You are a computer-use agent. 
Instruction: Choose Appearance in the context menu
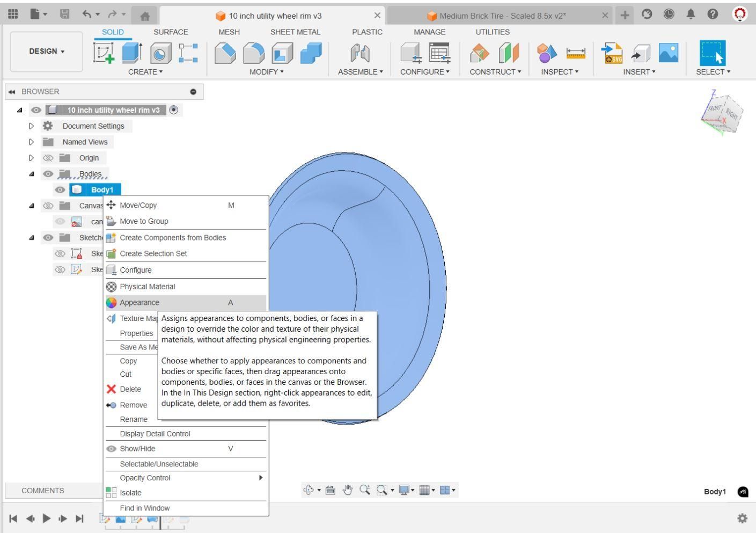186,303
